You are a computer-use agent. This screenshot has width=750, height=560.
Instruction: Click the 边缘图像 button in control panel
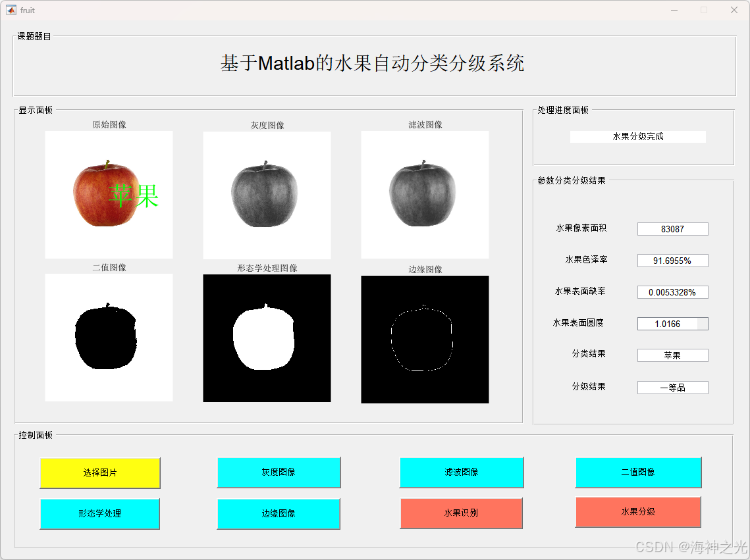(x=279, y=514)
